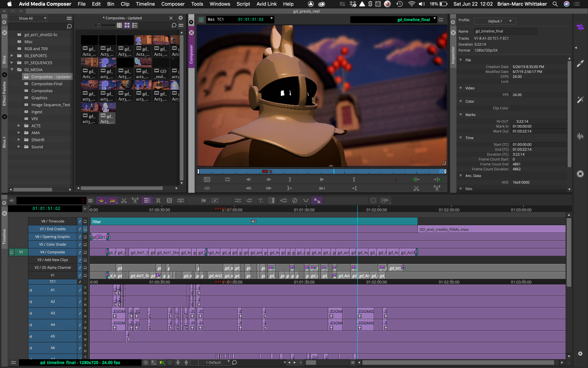Click the Clip Color swatch in Inspector
This screenshot has width=588, height=368.
[515, 108]
